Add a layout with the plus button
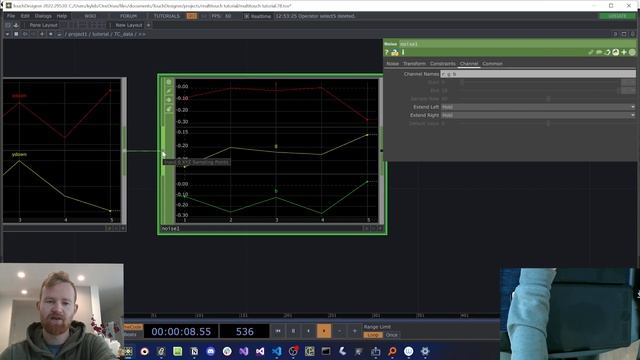 pyautogui.click(x=149, y=25)
